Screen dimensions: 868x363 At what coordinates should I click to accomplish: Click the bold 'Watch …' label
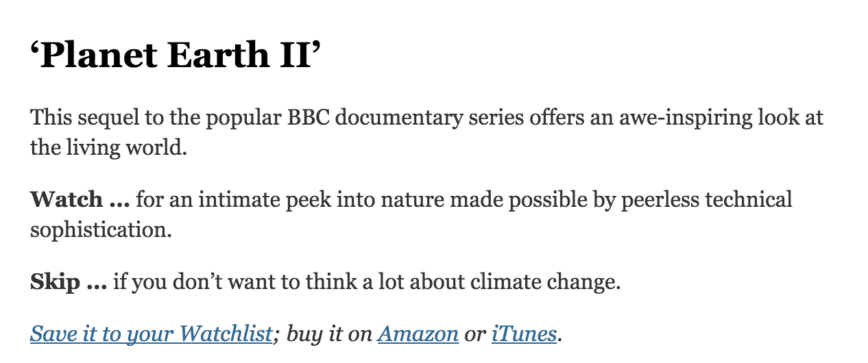pyautogui.click(x=80, y=200)
